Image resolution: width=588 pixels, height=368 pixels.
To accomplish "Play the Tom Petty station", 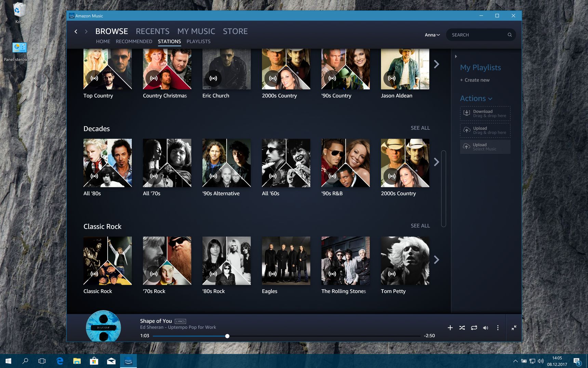I will point(392,274).
